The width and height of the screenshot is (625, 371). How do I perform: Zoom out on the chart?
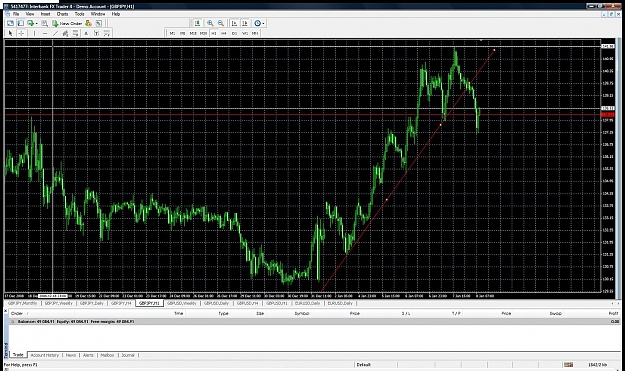tap(220, 24)
